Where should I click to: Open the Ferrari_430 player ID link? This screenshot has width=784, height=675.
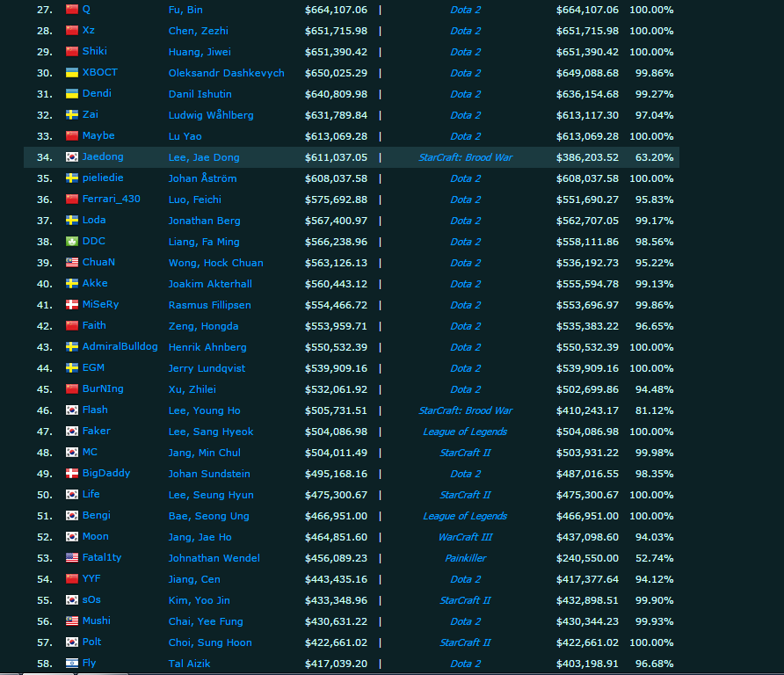tap(112, 199)
